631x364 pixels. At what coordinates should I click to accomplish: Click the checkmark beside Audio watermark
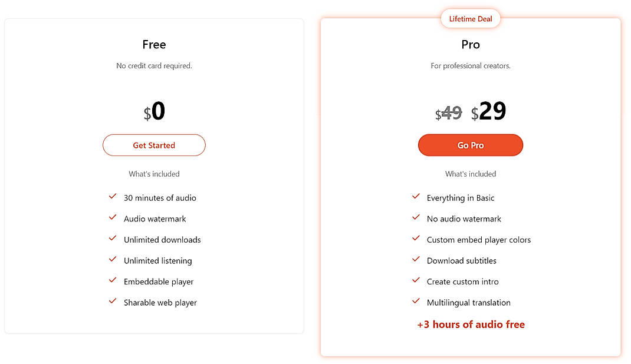(113, 217)
